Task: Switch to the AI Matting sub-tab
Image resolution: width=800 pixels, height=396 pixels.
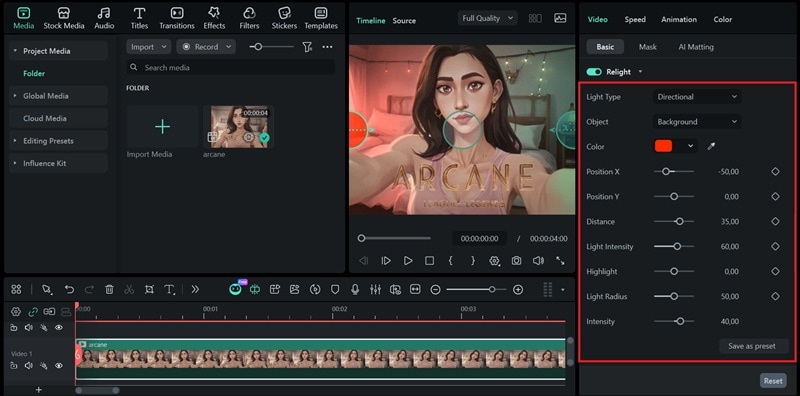Action: click(696, 47)
